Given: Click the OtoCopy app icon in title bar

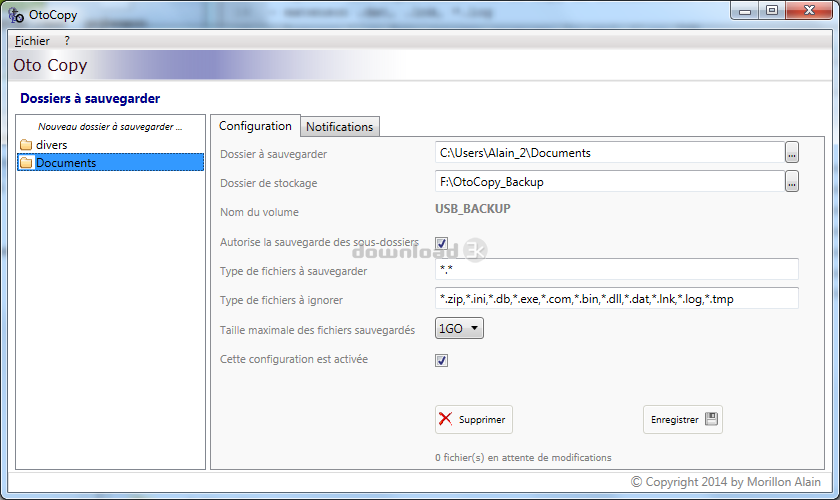Looking at the screenshot, I should point(16,15).
